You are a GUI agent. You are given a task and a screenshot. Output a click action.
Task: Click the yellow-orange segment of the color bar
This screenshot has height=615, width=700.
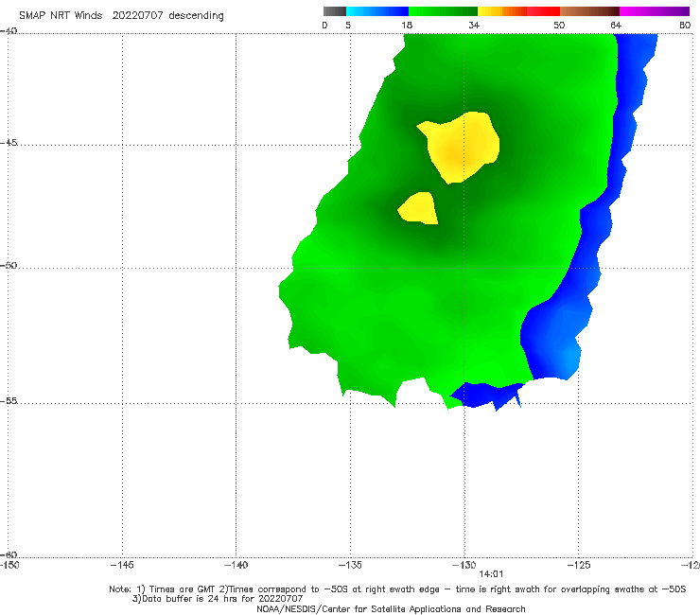[x=502, y=11]
